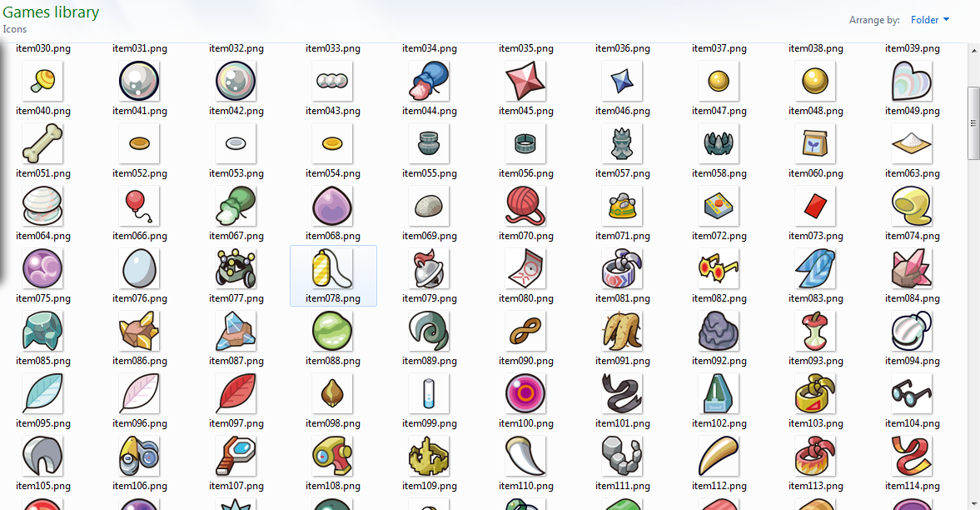Click the teal vase icon item055.png
The width and height of the screenshot is (980, 510).
pyautogui.click(x=430, y=143)
